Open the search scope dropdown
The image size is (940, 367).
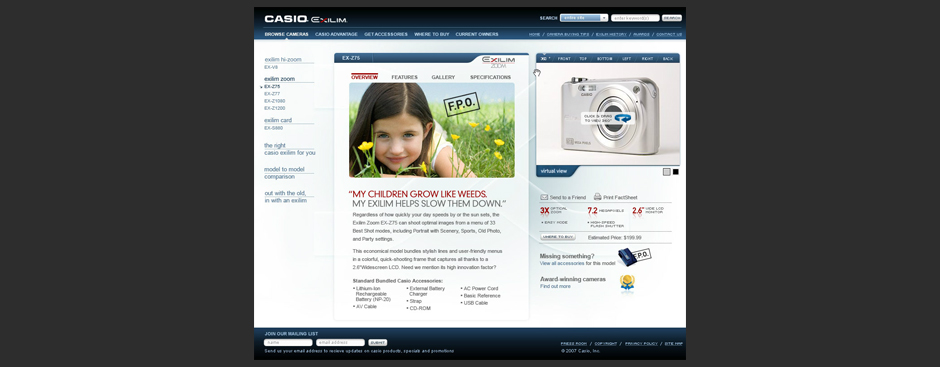[x=584, y=18]
